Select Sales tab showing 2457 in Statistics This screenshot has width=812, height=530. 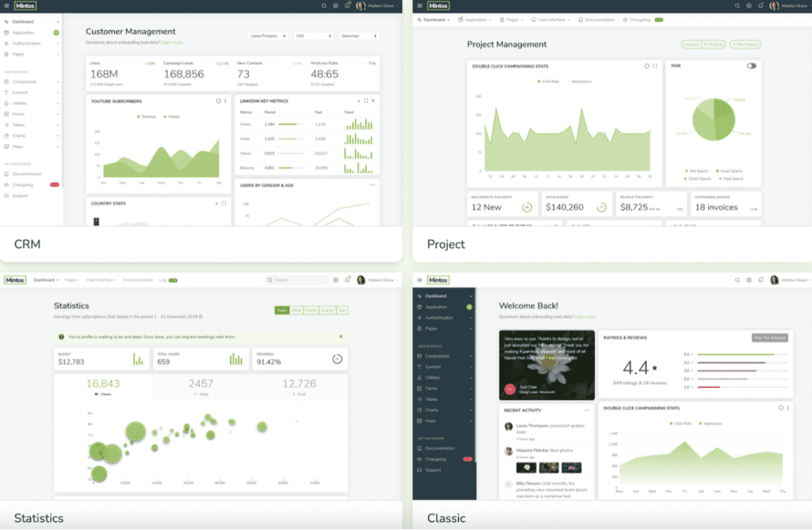pos(201,387)
